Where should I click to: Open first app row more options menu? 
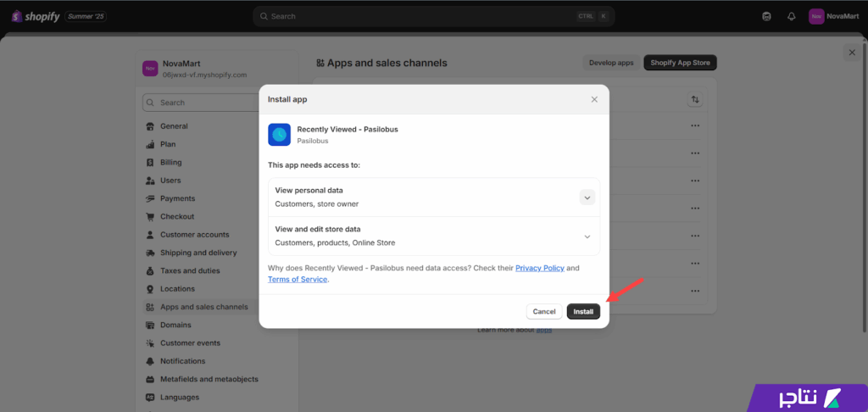695,125
